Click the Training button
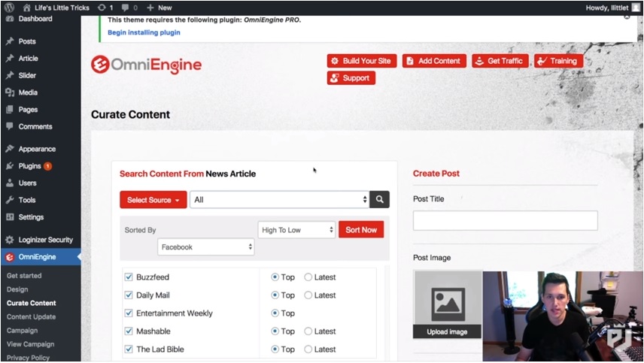Screen dimensions: 644x363 558,61
